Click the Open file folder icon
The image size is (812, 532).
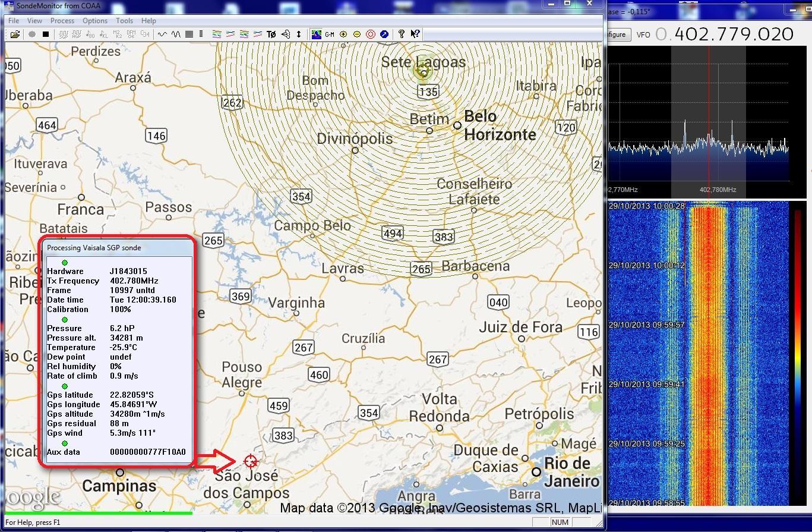click(x=15, y=34)
